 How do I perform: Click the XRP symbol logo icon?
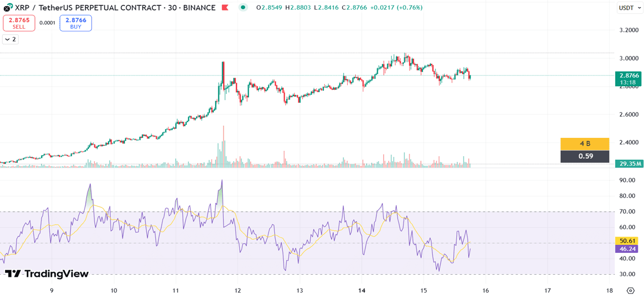6,8
